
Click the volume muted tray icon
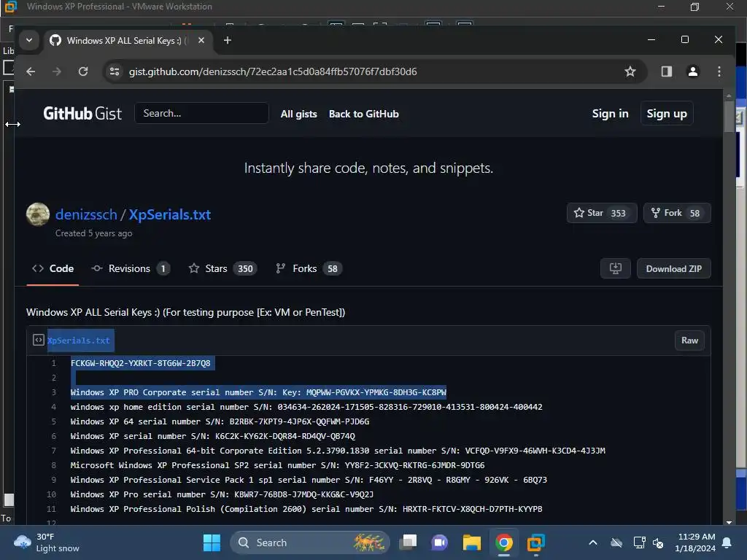[659, 542]
